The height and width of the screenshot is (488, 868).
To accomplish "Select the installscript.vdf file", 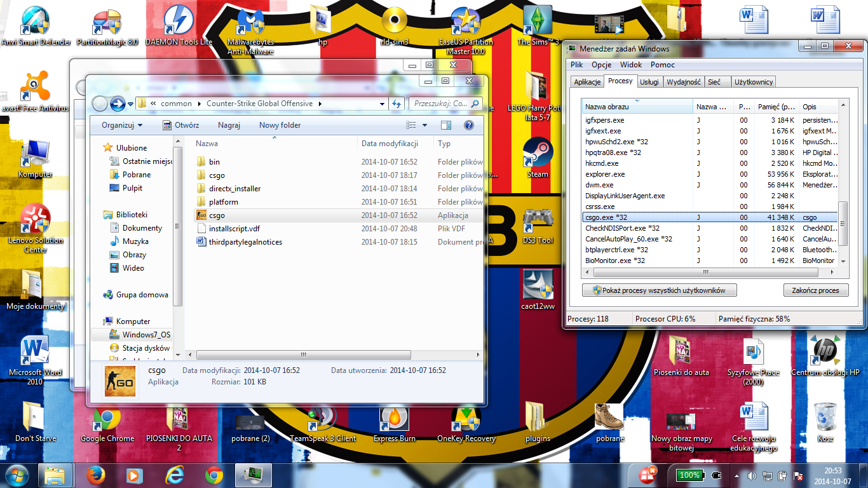I will (339, 229).
